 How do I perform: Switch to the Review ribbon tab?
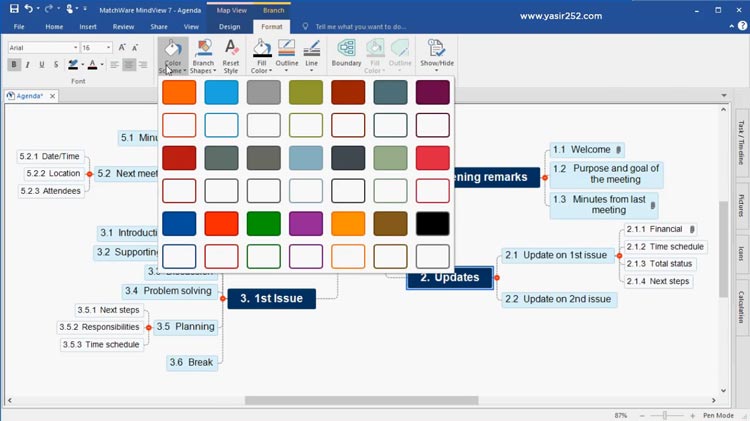(123, 27)
